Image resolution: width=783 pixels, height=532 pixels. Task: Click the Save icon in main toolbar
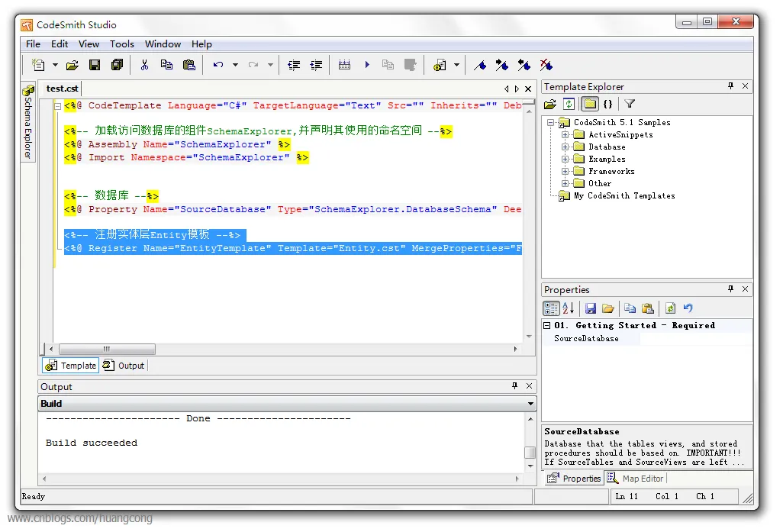(95, 65)
